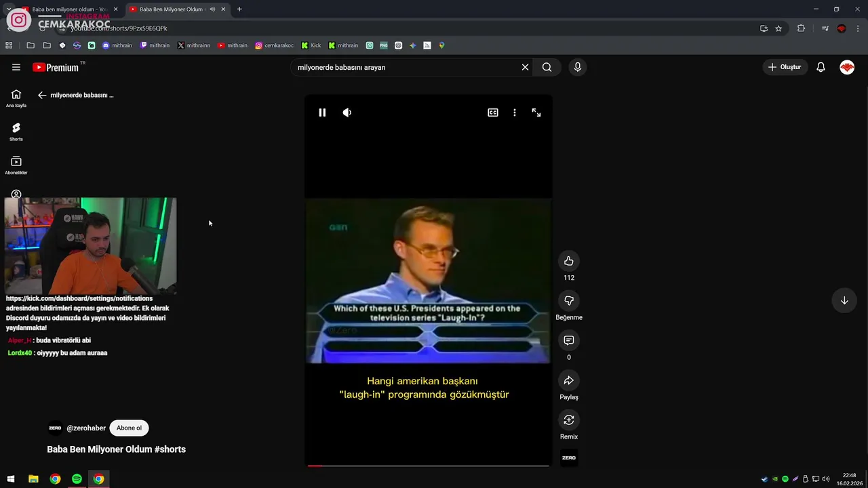
Task: Open the second bookmark folder
Action: pos(47,45)
